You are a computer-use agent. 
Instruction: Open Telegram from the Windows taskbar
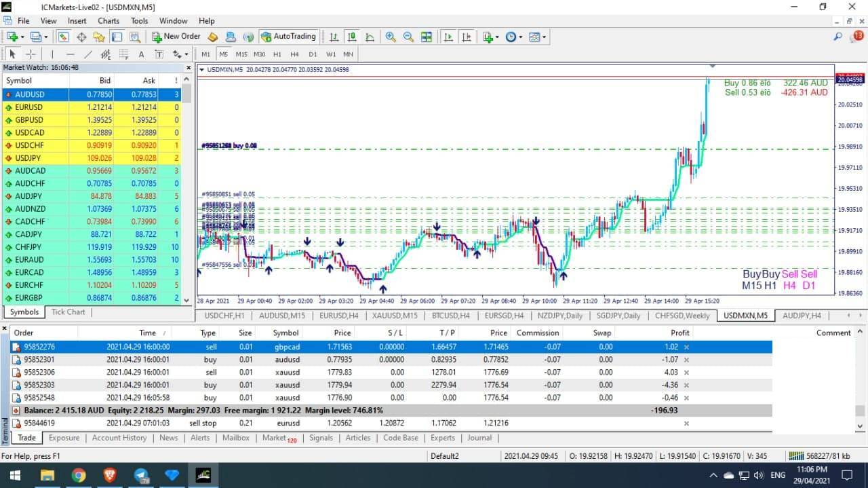(x=142, y=475)
